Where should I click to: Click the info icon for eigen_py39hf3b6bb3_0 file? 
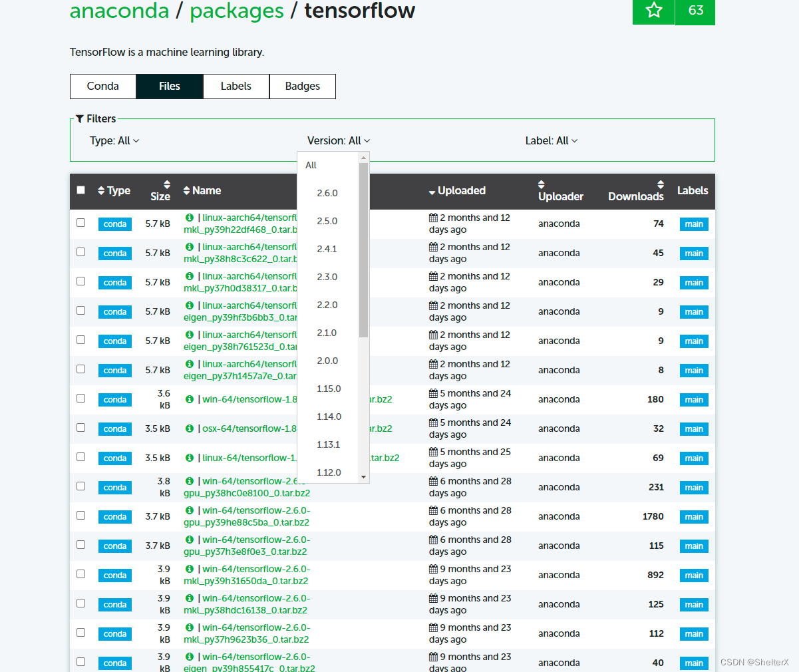[190, 305]
